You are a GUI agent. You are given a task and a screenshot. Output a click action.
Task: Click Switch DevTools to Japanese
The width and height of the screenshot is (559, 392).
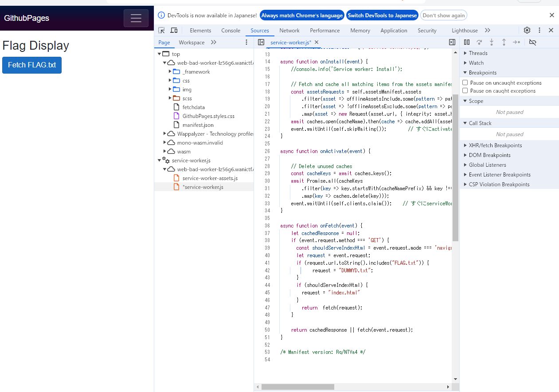pyautogui.click(x=382, y=16)
